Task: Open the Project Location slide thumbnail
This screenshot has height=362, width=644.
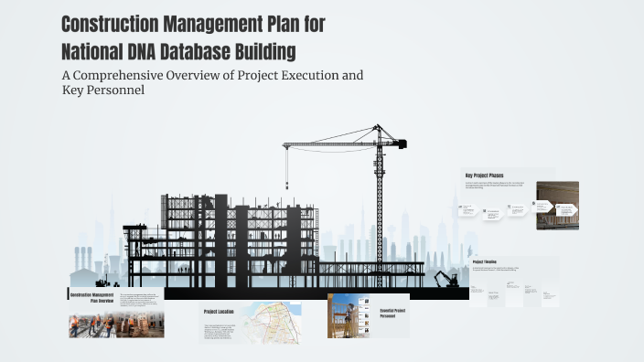Action: 250,323
